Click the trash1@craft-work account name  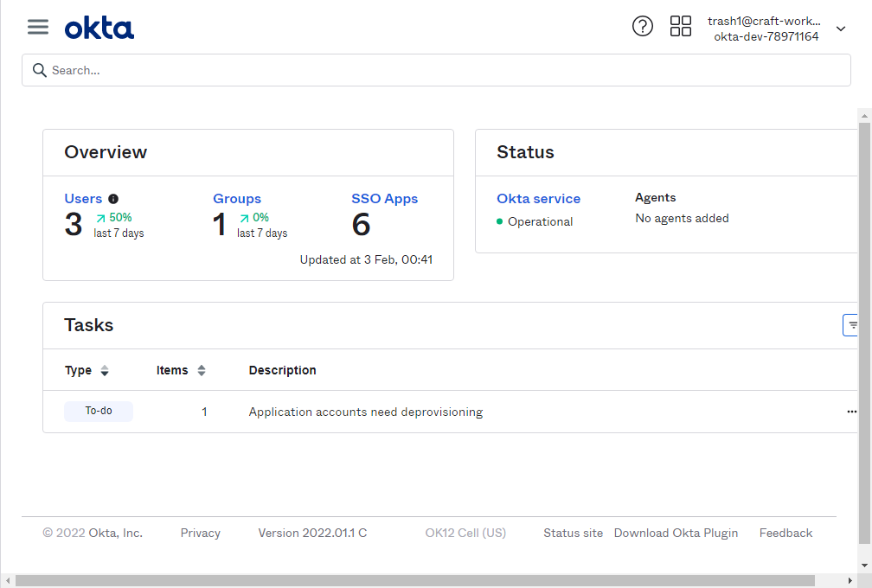coord(764,21)
